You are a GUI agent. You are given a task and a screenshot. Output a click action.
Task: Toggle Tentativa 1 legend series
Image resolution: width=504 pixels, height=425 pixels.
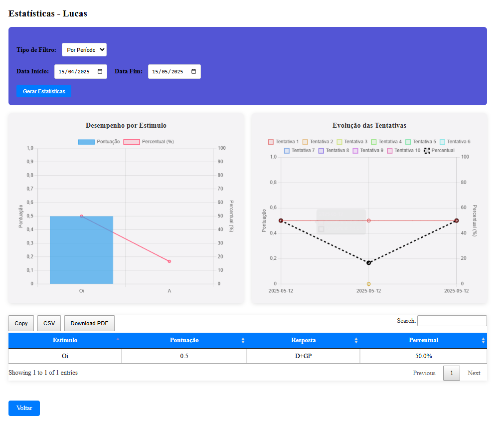283,142
